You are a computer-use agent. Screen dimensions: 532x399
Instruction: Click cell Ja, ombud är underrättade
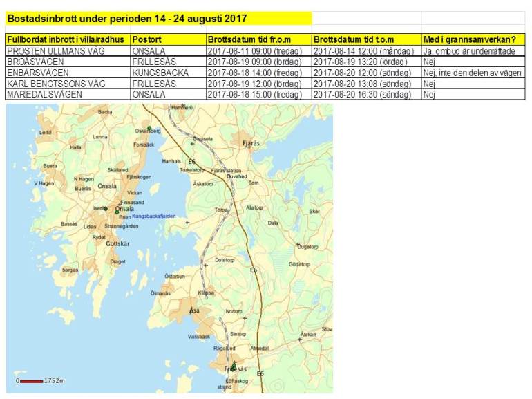pos(473,51)
